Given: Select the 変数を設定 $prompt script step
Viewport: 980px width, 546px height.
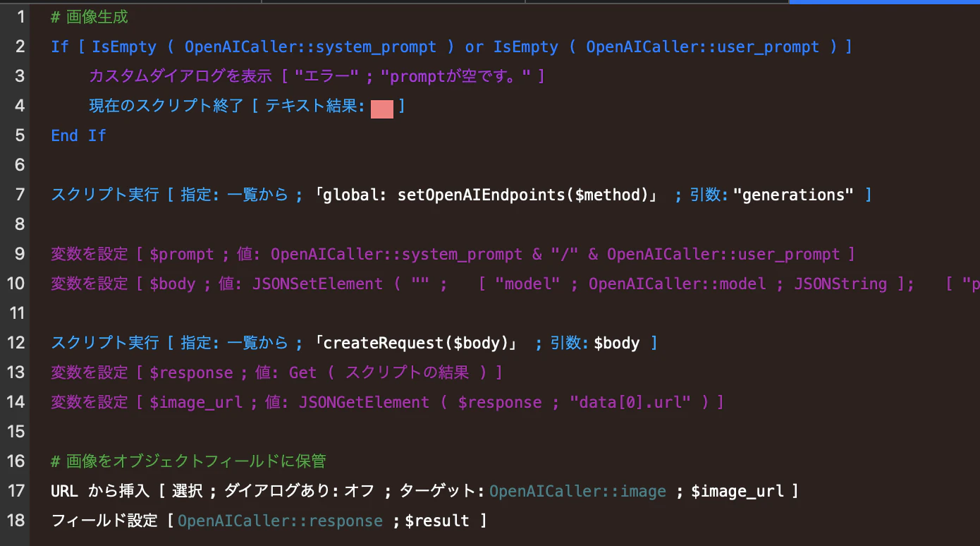Looking at the screenshot, I should [453, 254].
